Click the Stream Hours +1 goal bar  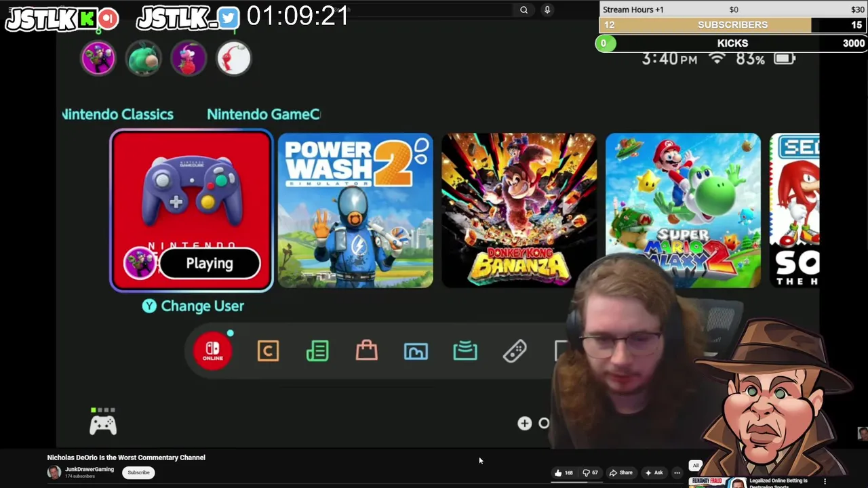733,9
